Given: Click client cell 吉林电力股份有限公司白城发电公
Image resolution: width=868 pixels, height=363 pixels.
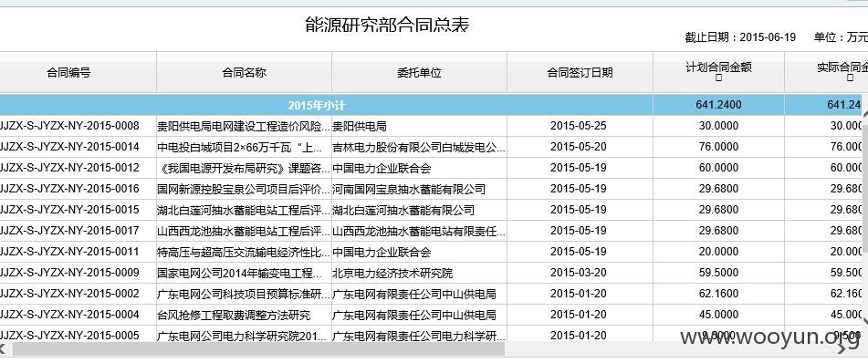Looking at the screenshot, I should (x=419, y=147).
